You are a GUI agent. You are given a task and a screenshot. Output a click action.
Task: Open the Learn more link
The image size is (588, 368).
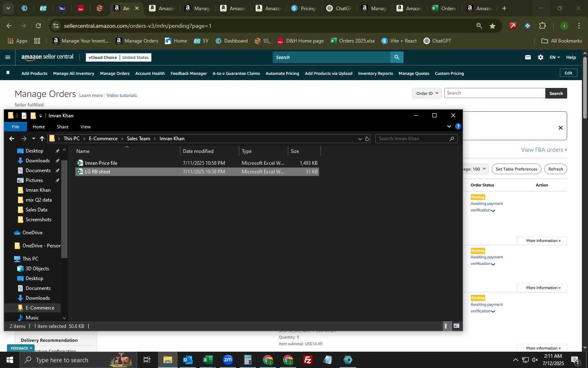[x=91, y=96]
